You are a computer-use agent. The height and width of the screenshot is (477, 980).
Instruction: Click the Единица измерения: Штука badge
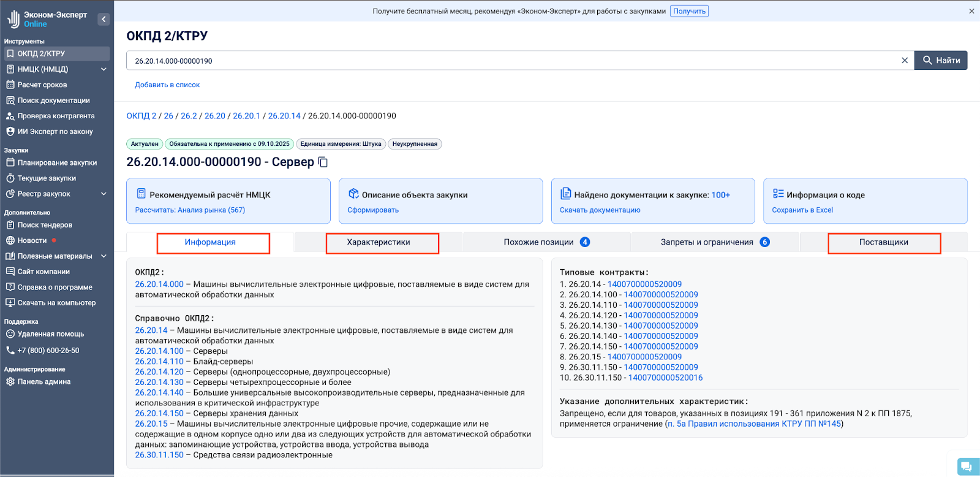tap(341, 144)
